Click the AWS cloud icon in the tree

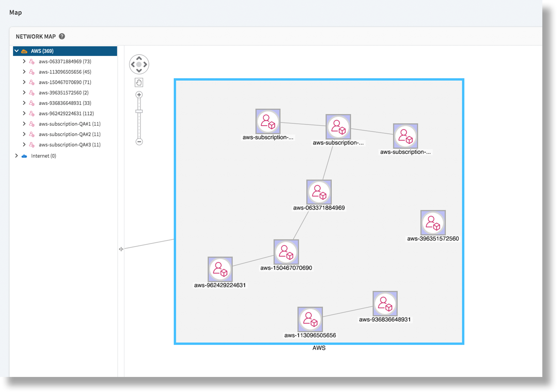pos(24,51)
